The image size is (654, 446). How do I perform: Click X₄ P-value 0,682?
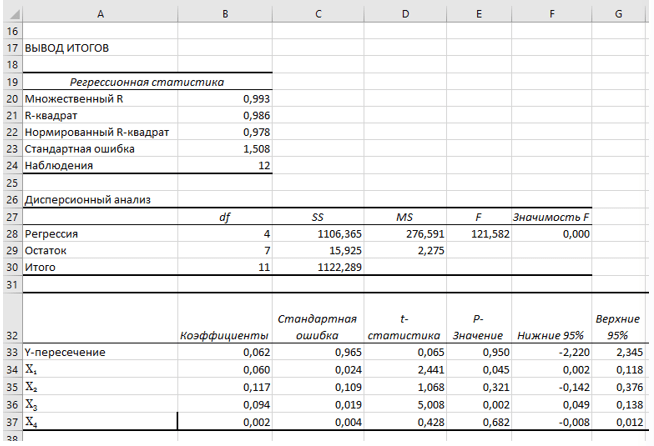(479, 422)
